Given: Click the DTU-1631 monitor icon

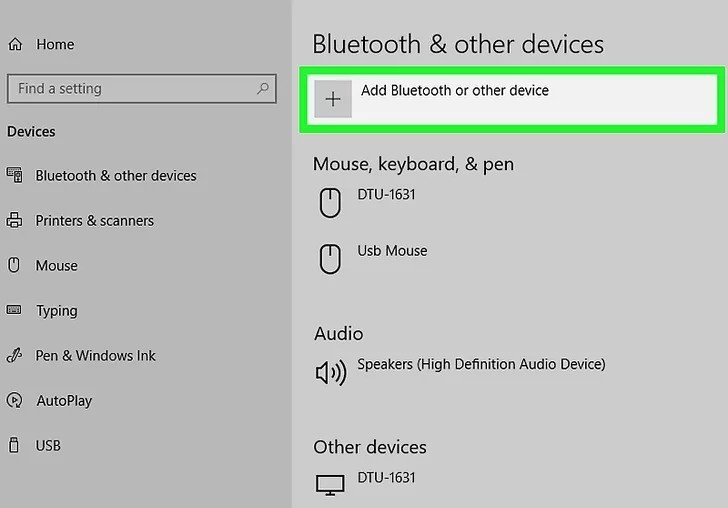Looking at the screenshot, I should point(330,485).
